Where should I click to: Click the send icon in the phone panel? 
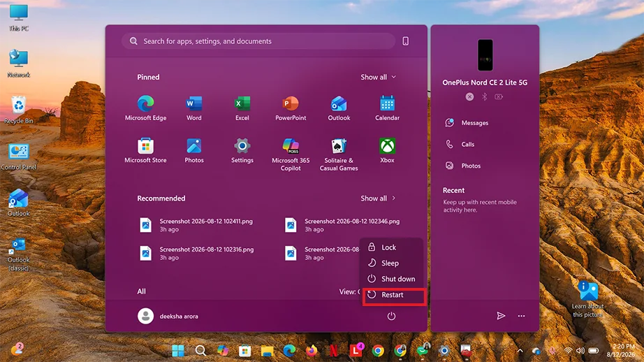[501, 316]
